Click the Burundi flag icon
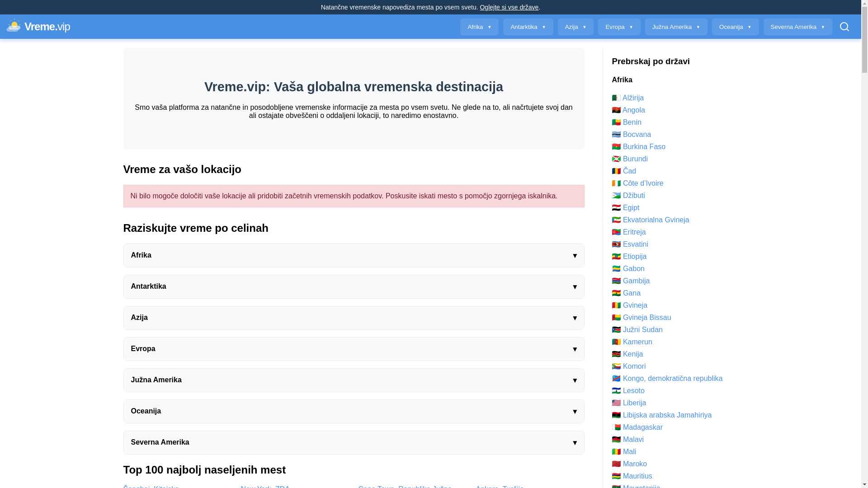This screenshot has height=488, width=868. pos(616,159)
